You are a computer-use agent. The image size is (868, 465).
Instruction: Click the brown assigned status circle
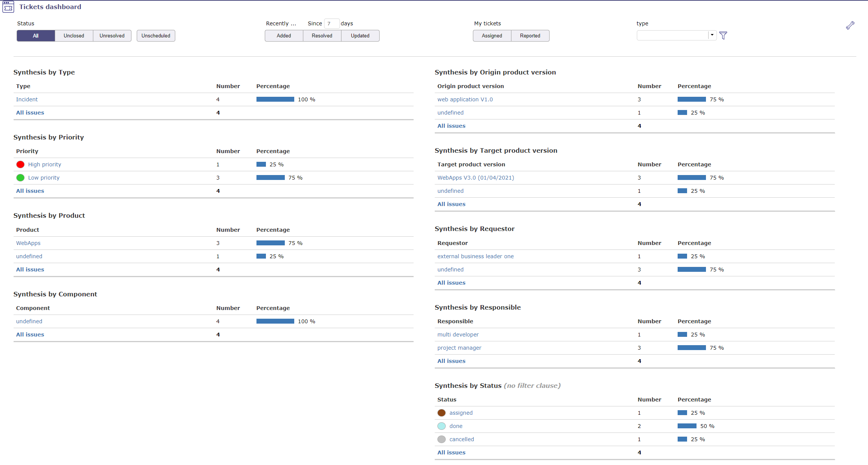441,413
